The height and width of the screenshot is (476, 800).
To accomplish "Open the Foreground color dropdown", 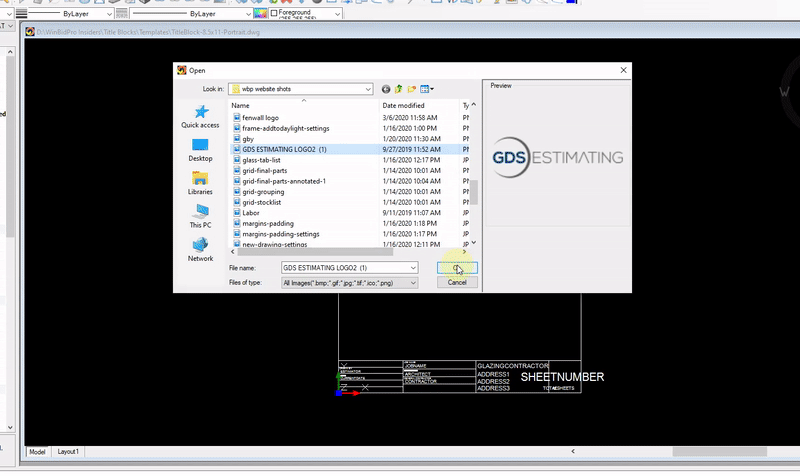I will tap(305, 14).
